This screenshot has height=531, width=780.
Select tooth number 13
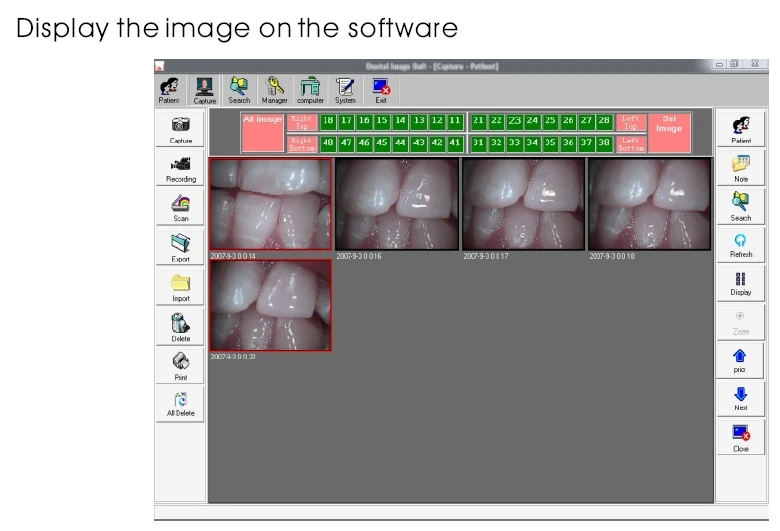click(419, 121)
